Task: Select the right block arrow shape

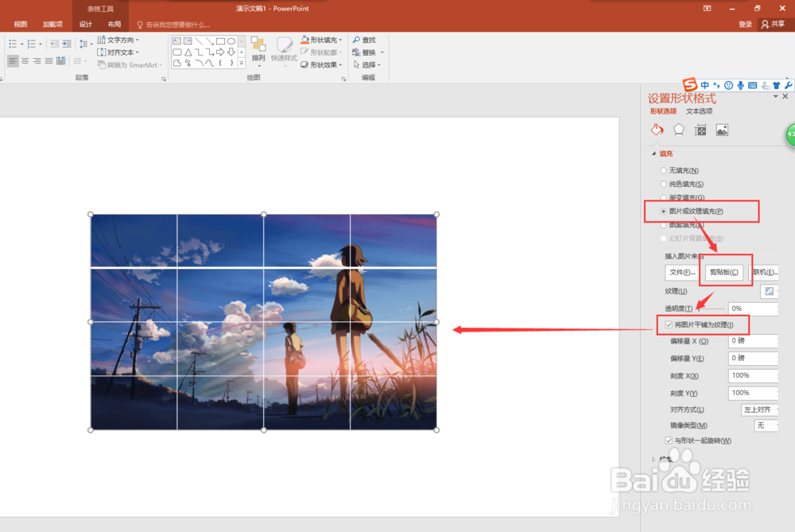Action: pos(220,52)
